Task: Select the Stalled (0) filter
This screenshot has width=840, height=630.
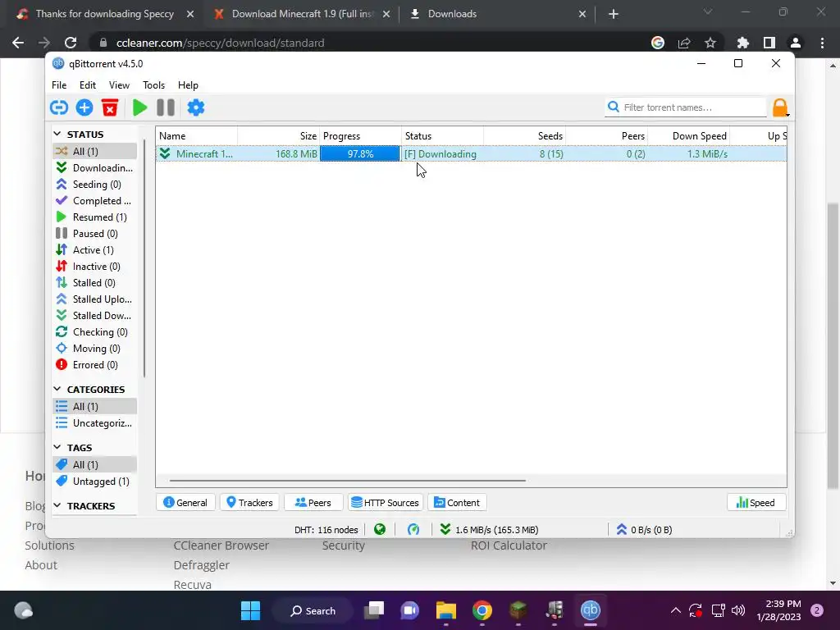Action: (x=95, y=283)
